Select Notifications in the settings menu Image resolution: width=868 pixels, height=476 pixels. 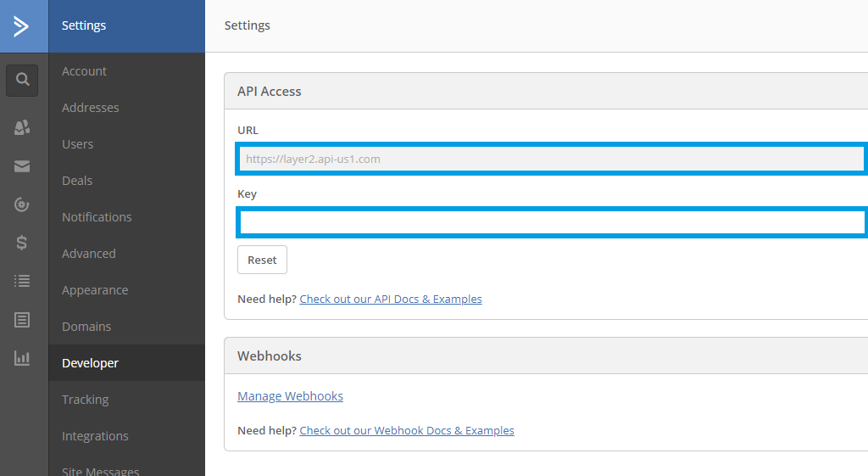pyautogui.click(x=97, y=217)
